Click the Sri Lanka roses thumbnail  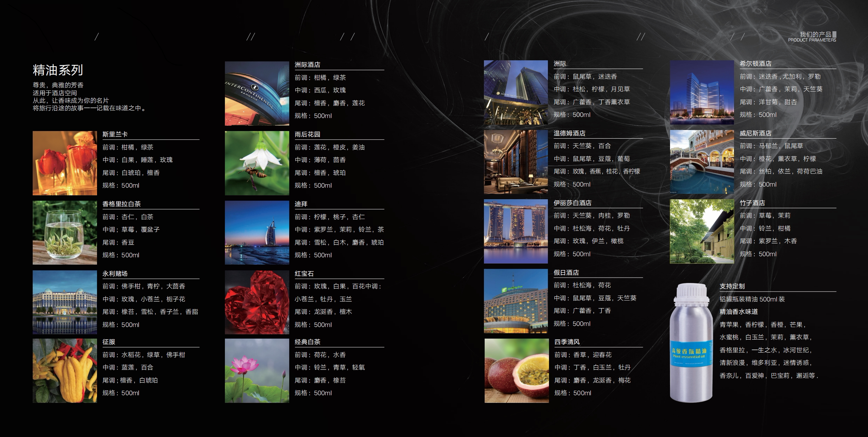(x=65, y=163)
